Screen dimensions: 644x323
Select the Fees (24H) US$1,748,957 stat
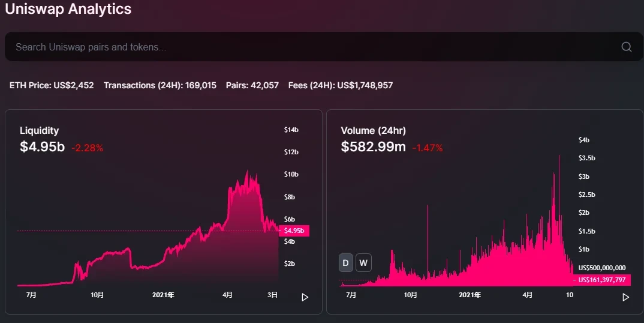pyautogui.click(x=340, y=85)
